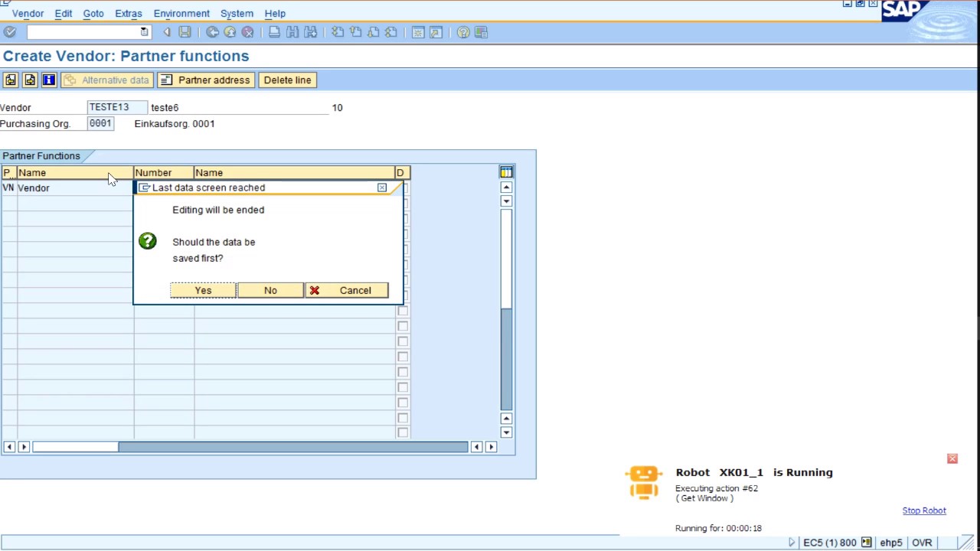980x551 pixels.
Task: Click the orange robot icon
Action: point(643,484)
